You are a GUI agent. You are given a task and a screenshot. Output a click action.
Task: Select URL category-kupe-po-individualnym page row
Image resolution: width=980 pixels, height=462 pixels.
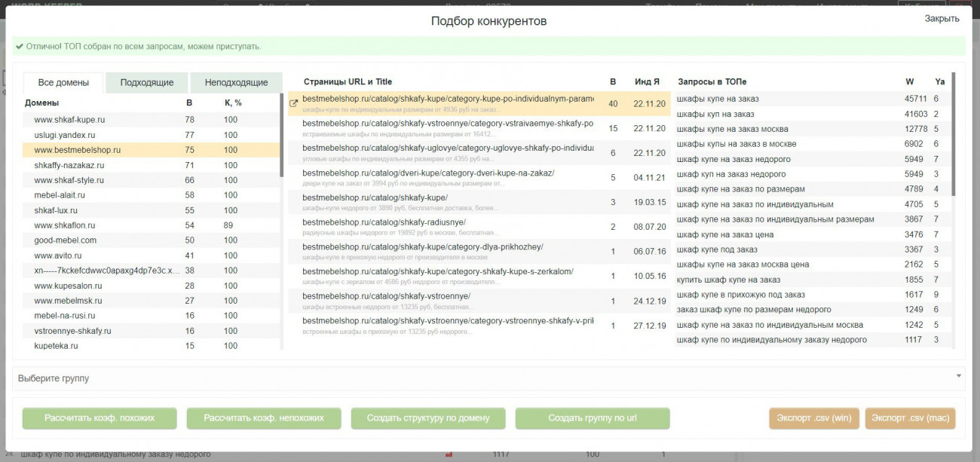[479, 103]
